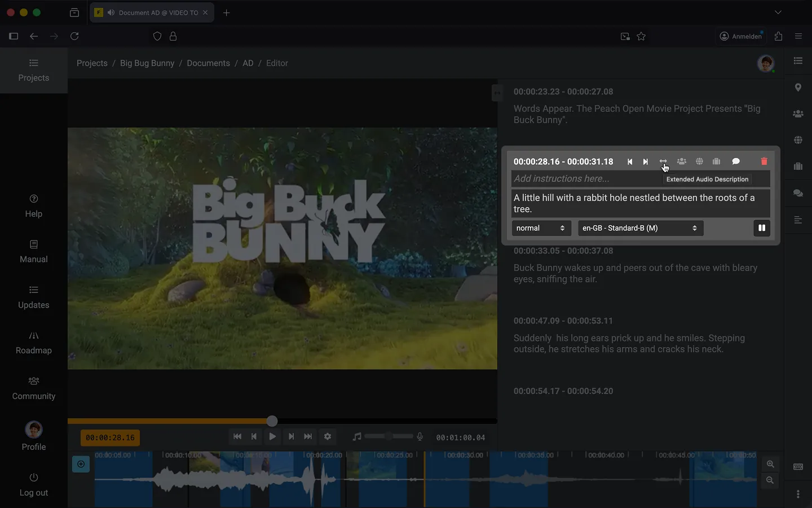This screenshot has width=812, height=508.
Task: Zoom in on the timeline waveform
Action: pyautogui.click(x=770, y=464)
